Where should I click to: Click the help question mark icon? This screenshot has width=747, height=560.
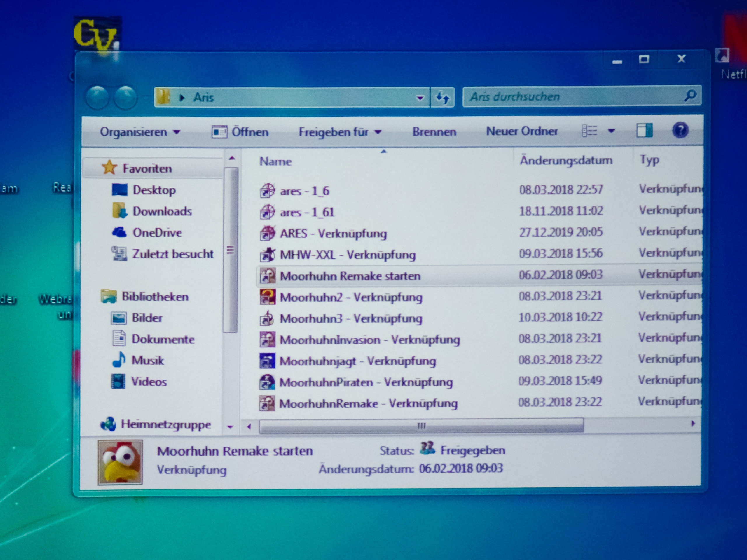(680, 130)
